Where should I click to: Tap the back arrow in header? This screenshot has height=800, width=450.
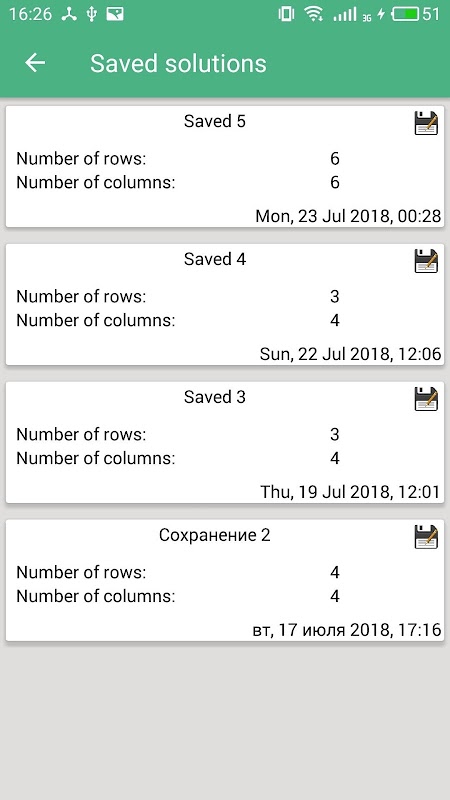(35, 63)
